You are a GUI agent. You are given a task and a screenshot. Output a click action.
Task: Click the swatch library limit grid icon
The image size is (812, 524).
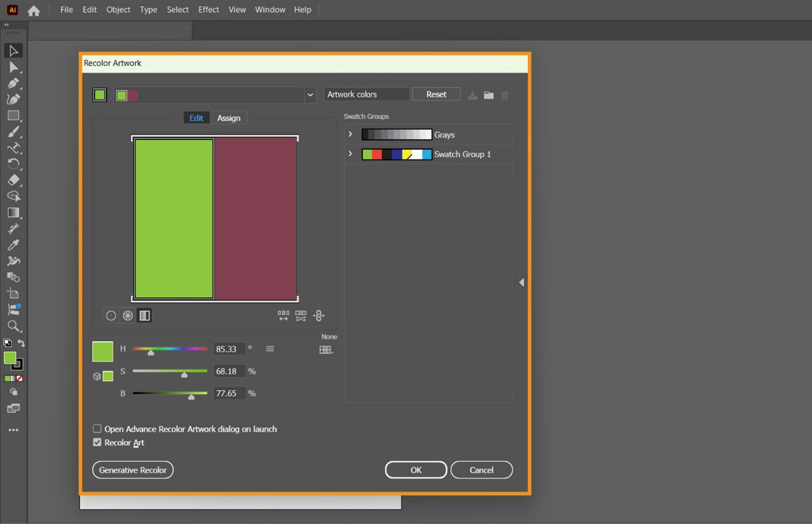[325, 349]
